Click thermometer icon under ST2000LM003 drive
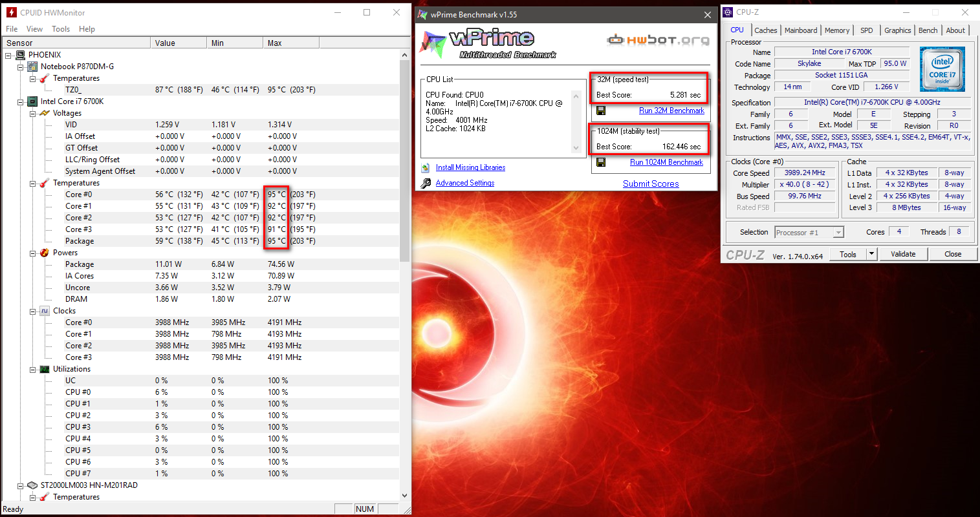Image resolution: width=980 pixels, height=517 pixels. tap(45, 497)
